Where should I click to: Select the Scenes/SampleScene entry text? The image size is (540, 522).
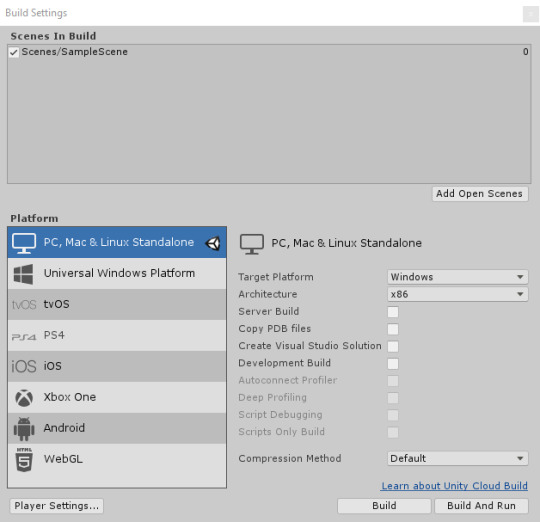[x=75, y=52]
